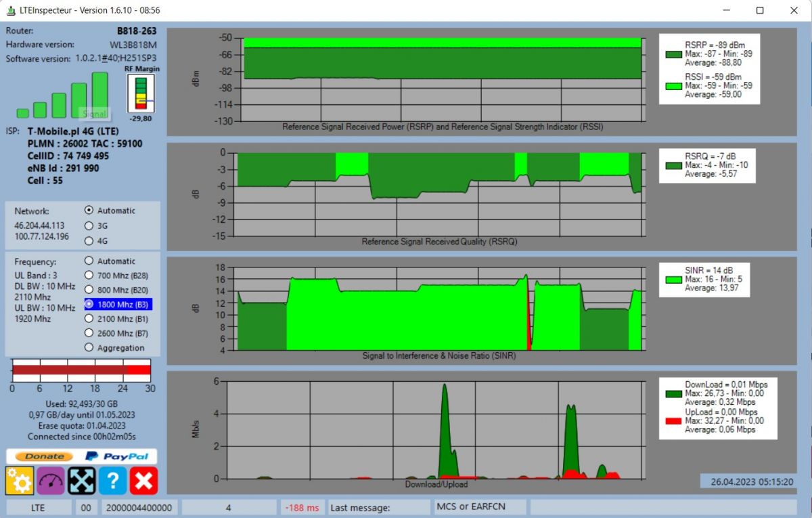The width and height of the screenshot is (812, 518).
Task: Click the LTE status bar cell
Action: tap(39, 507)
